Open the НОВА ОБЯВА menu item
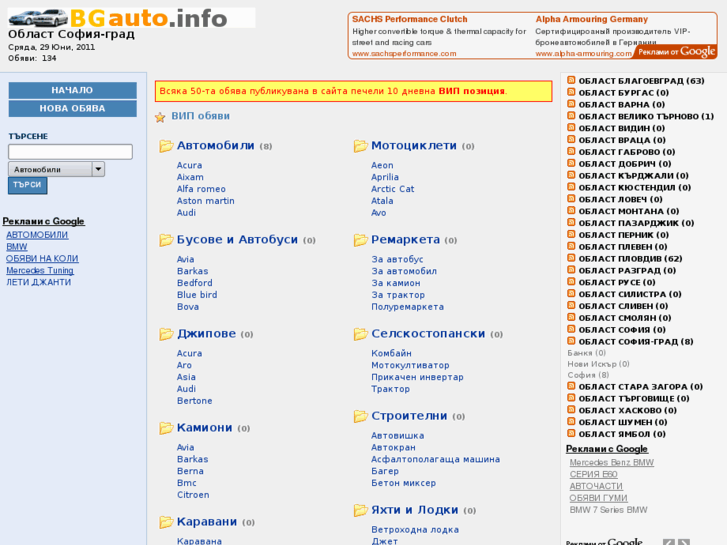The width and height of the screenshot is (727, 545). coord(72,108)
